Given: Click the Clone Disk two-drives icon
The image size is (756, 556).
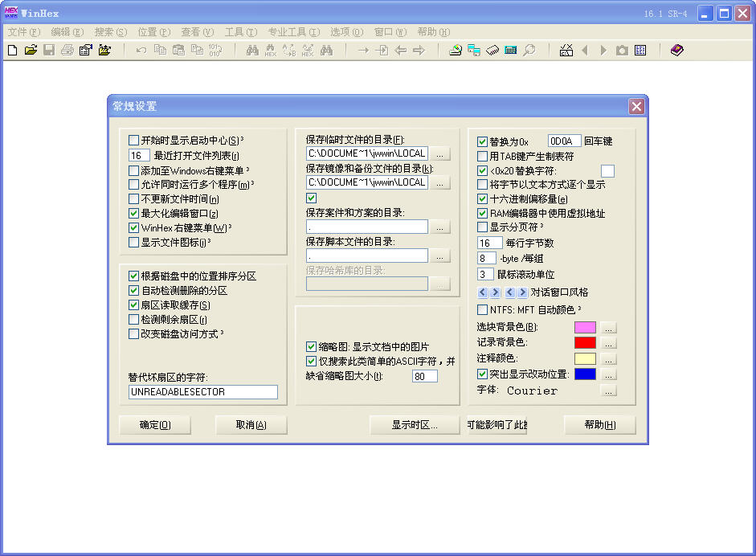Looking at the screenshot, I should 474,50.
